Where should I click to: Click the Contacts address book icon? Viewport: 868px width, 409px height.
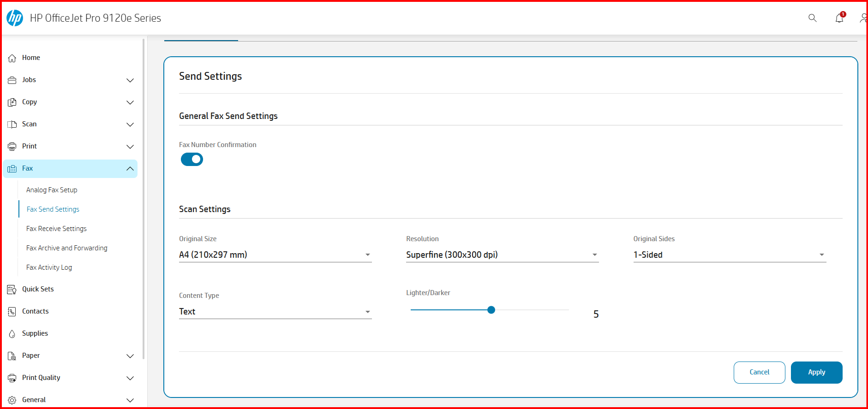pos(12,312)
